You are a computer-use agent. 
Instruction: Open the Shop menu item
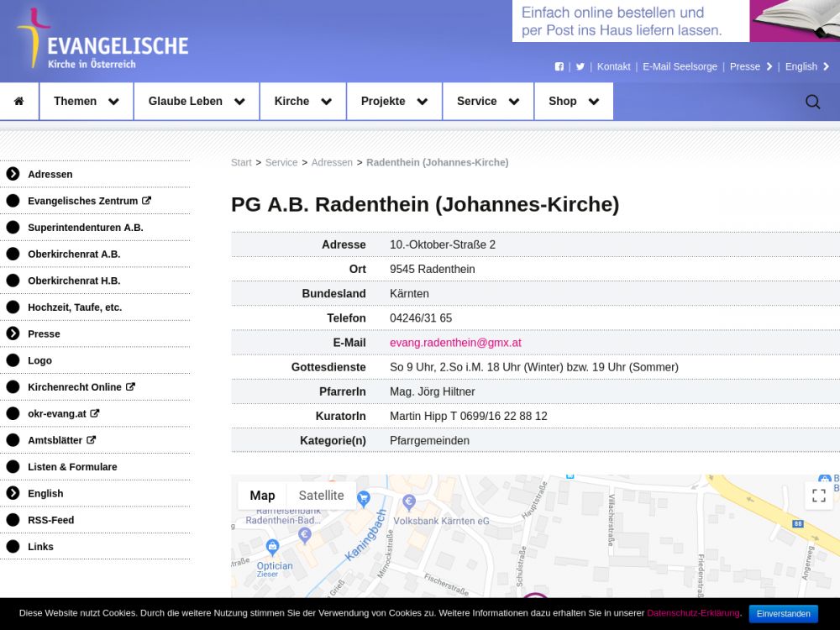pyautogui.click(x=574, y=102)
